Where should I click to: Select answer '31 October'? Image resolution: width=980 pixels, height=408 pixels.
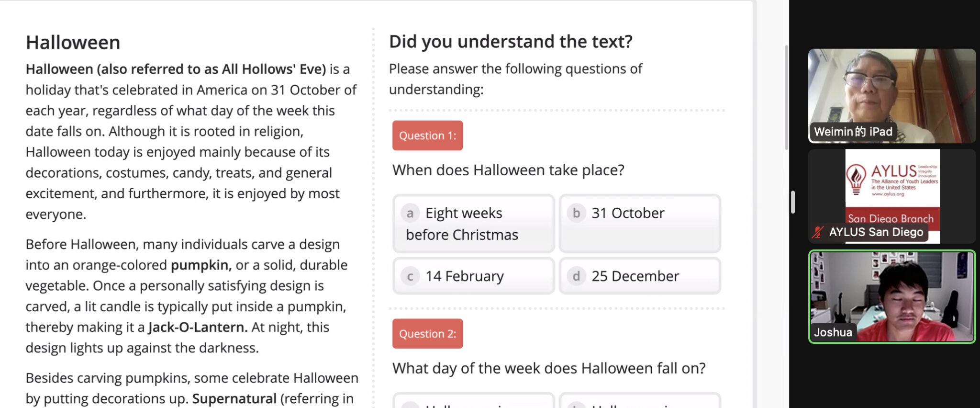tap(640, 224)
